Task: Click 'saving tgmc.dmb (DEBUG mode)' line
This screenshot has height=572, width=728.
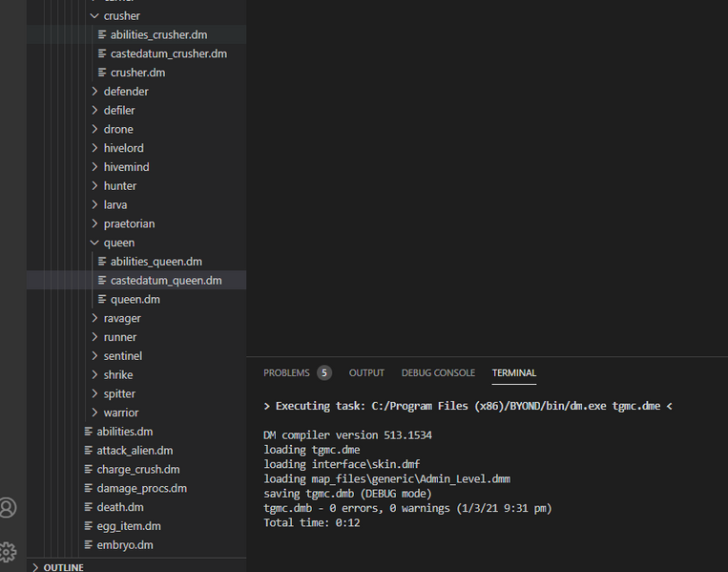Action: tap(347, 494)
